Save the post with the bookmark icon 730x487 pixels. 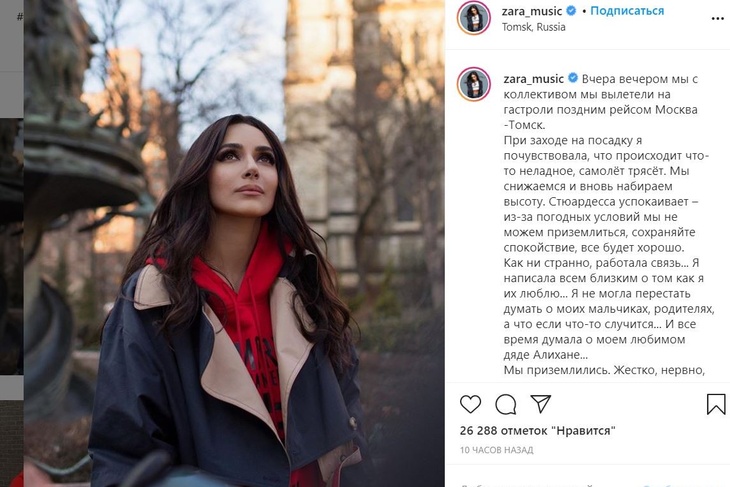pyautogui.click(x=716, y=404)
